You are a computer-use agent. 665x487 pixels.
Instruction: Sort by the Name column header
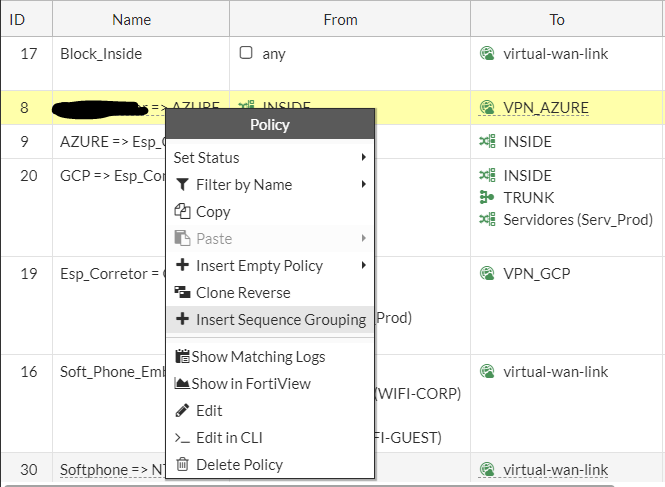point(131,19)
